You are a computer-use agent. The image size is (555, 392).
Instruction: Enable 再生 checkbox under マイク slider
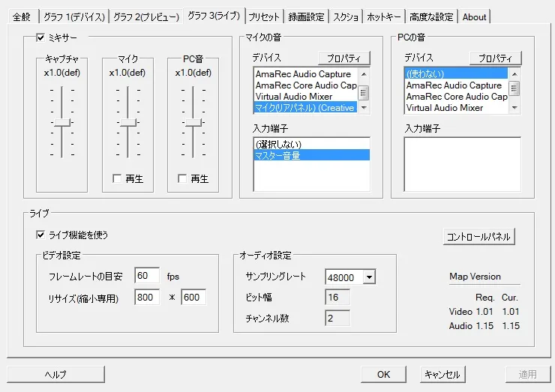pos(116,179)
